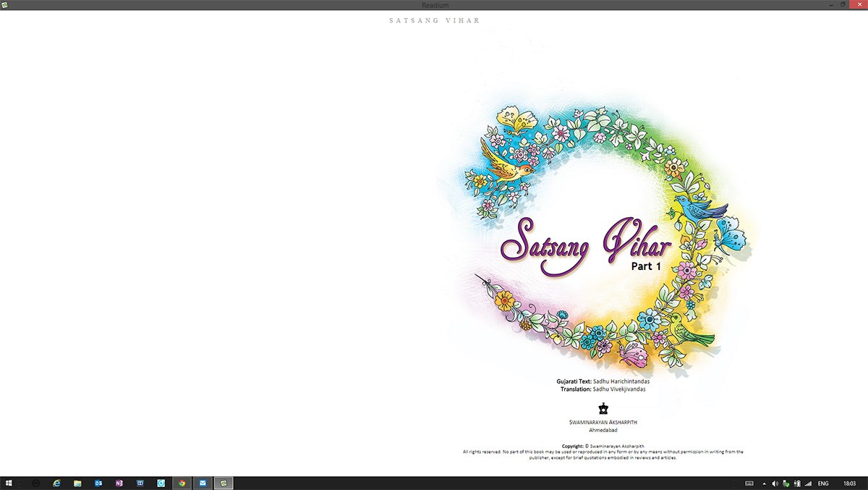Click the Sadhu Vivekjivandas translation line
The height and width of the screenshot is (490, 868).
(x=603, y=389)
